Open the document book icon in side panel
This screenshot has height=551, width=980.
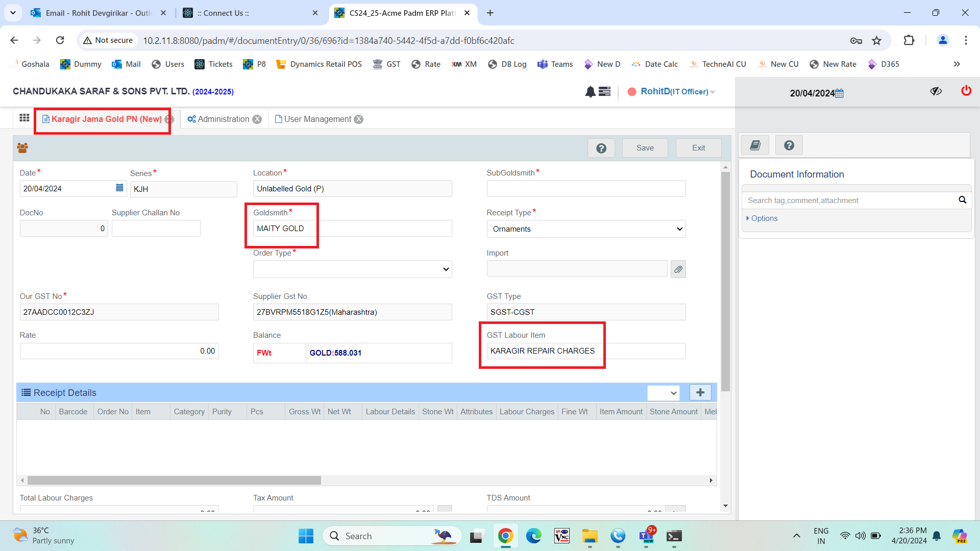pyautogui.click(x=755, y=145)
